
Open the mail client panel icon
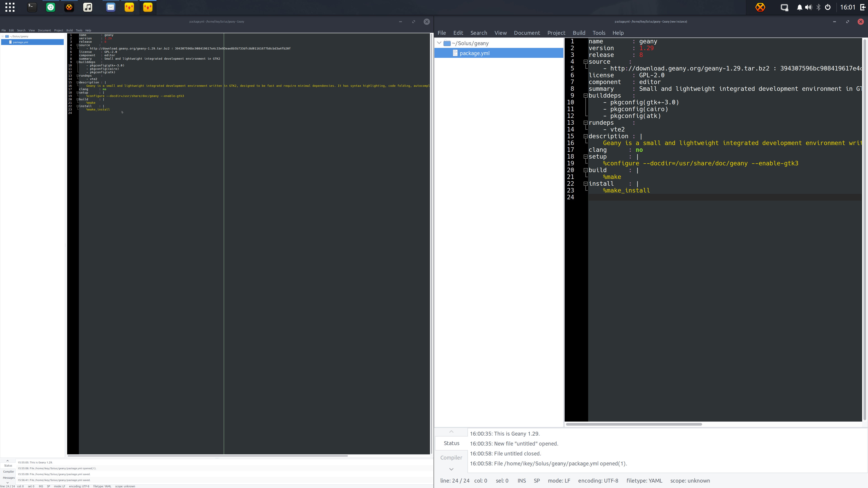click(x=111, y=7)
